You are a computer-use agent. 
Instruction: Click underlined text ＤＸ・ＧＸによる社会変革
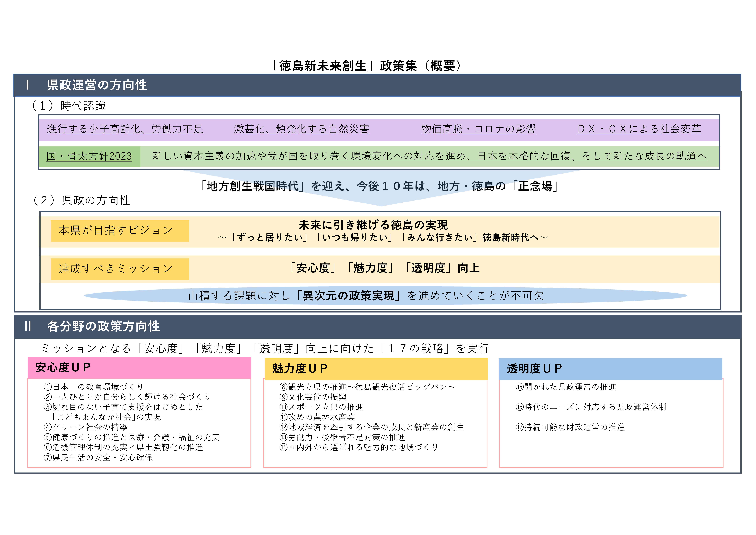(639, 129)
